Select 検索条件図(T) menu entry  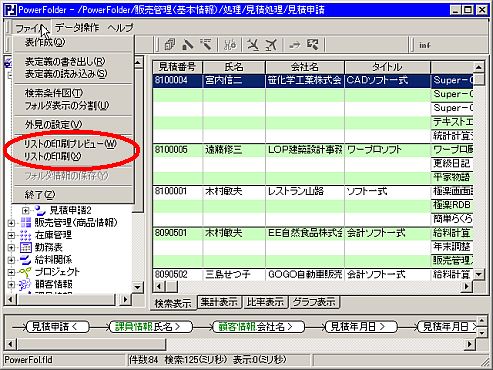point(73,93)
